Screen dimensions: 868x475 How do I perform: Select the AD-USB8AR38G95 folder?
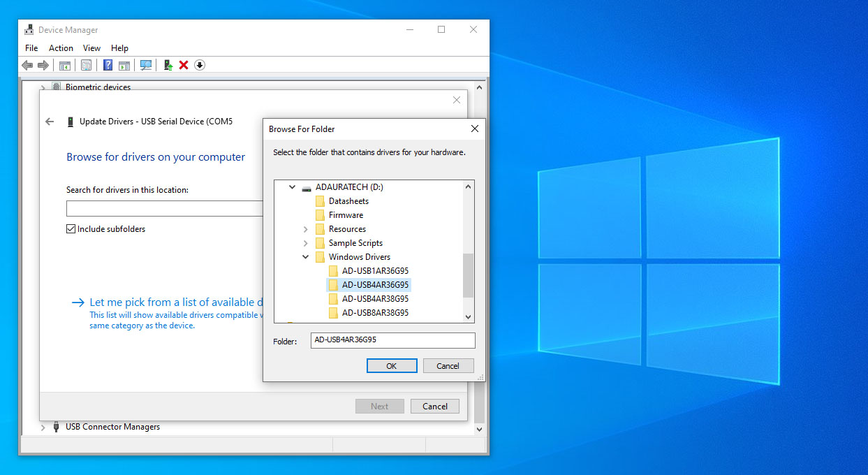click(375, 313)
